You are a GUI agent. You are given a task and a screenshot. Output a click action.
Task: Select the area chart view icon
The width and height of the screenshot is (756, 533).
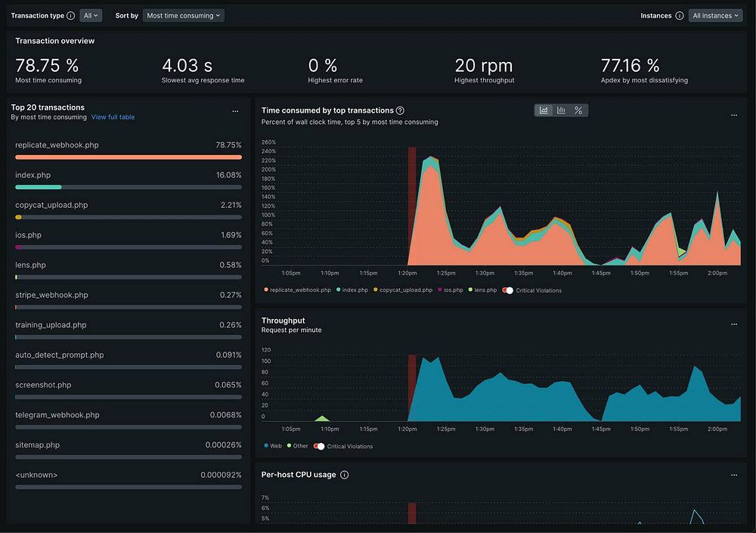tap(544, 110)
